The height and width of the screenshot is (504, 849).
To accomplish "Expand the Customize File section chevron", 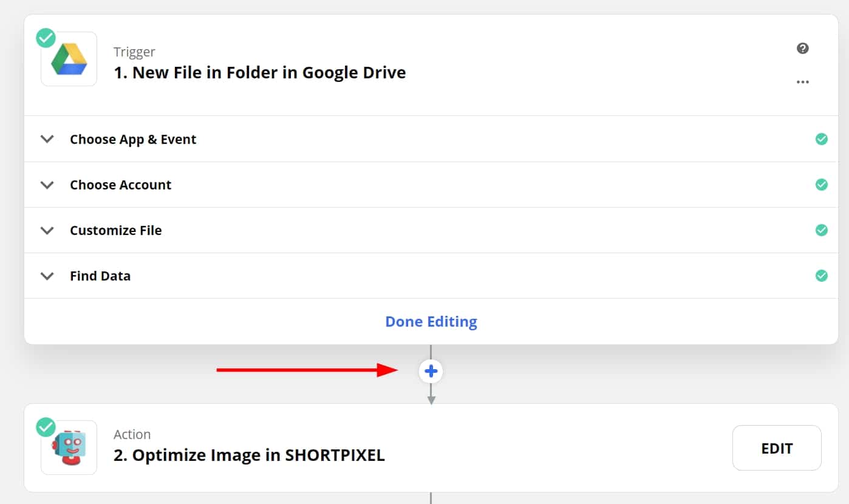I will point(47,230).
